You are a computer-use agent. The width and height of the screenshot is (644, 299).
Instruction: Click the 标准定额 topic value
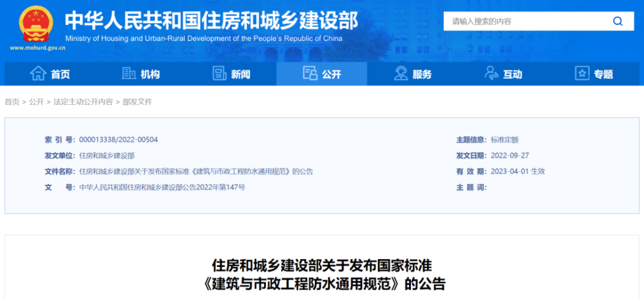(x=505, y=140)
